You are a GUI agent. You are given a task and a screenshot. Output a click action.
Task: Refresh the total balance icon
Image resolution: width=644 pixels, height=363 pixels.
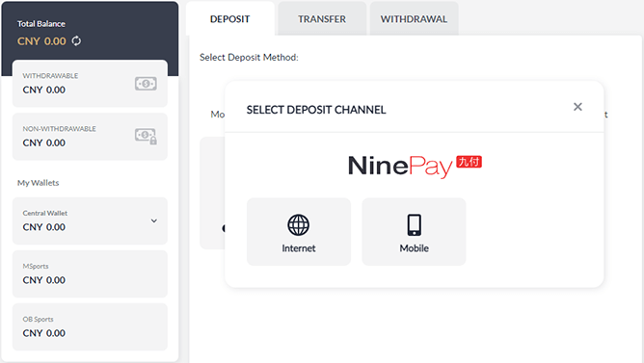tap(76, 41)
